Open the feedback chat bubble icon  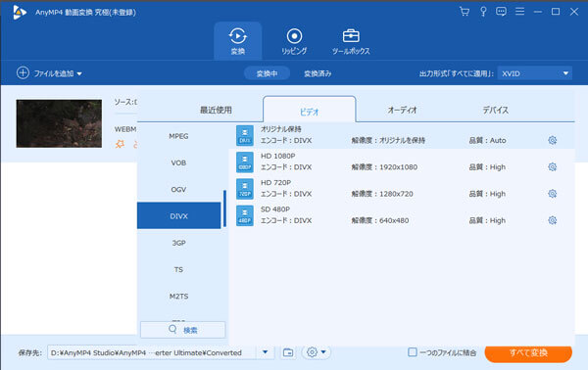coord(501,12)
